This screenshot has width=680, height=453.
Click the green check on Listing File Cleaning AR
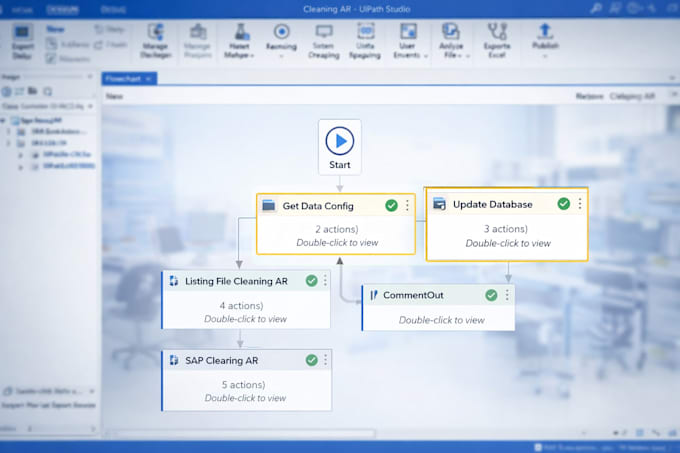(x=311, y=281)
